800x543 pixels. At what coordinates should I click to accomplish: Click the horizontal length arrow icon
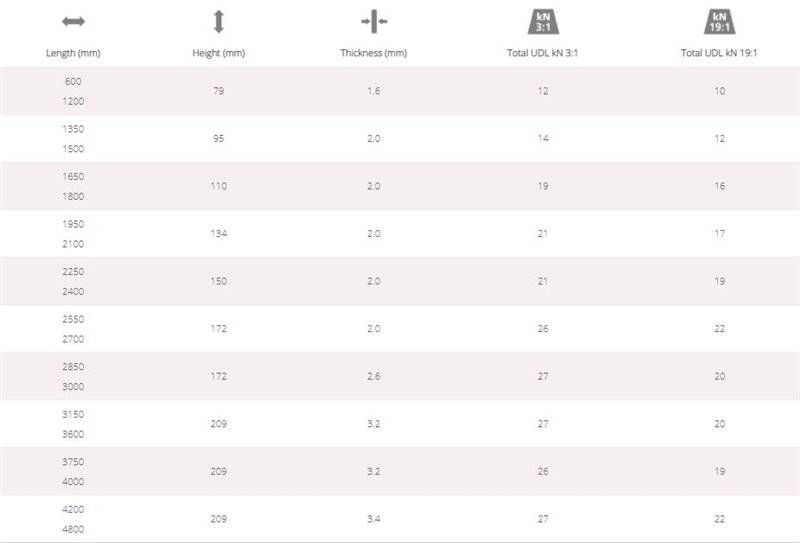click(x=73, y=21)
